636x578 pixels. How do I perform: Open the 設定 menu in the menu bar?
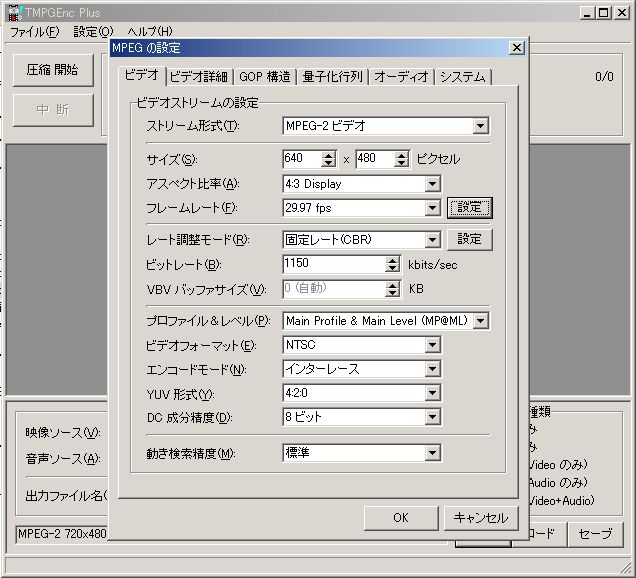(x=93, y=31)
